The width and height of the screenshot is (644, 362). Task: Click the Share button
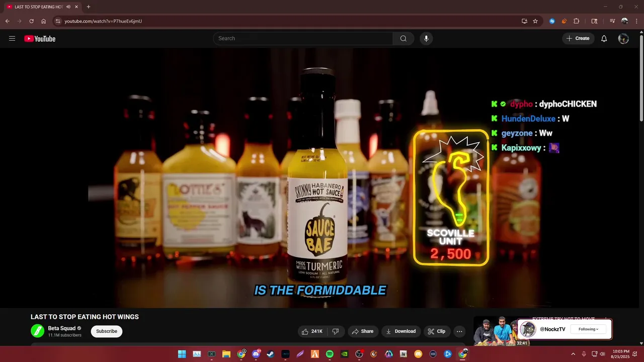coord(362,331)
